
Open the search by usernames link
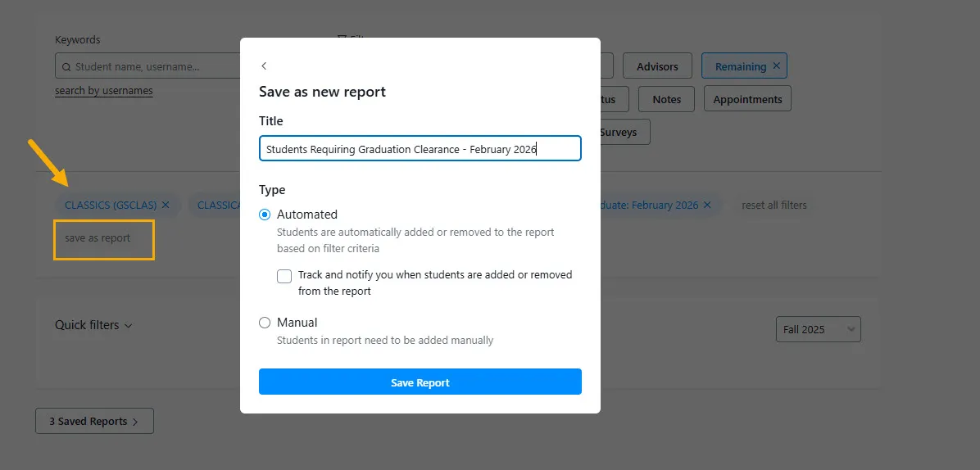point(104,91)
